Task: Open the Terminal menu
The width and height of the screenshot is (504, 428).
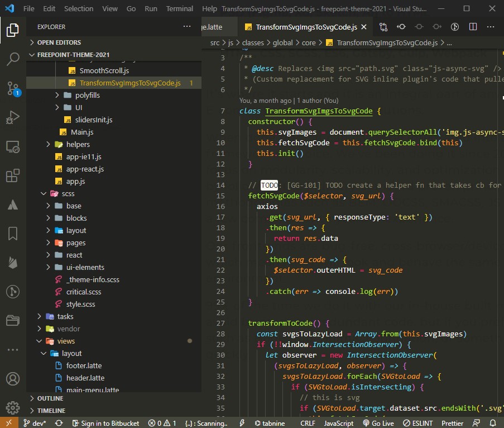Action: pyautogui.click(x=179, y=8)
